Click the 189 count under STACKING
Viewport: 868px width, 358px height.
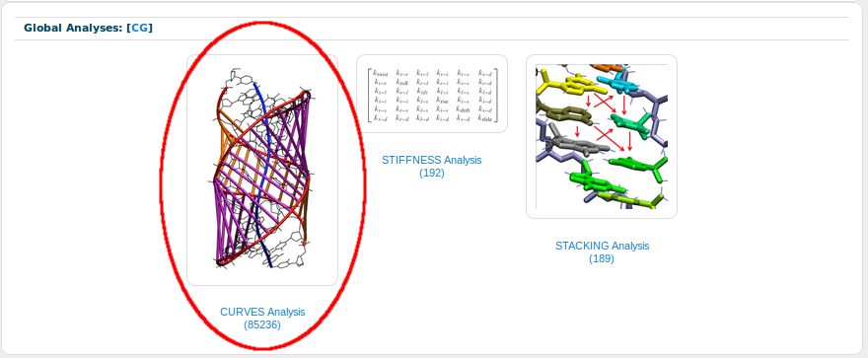tap(602, 259)
